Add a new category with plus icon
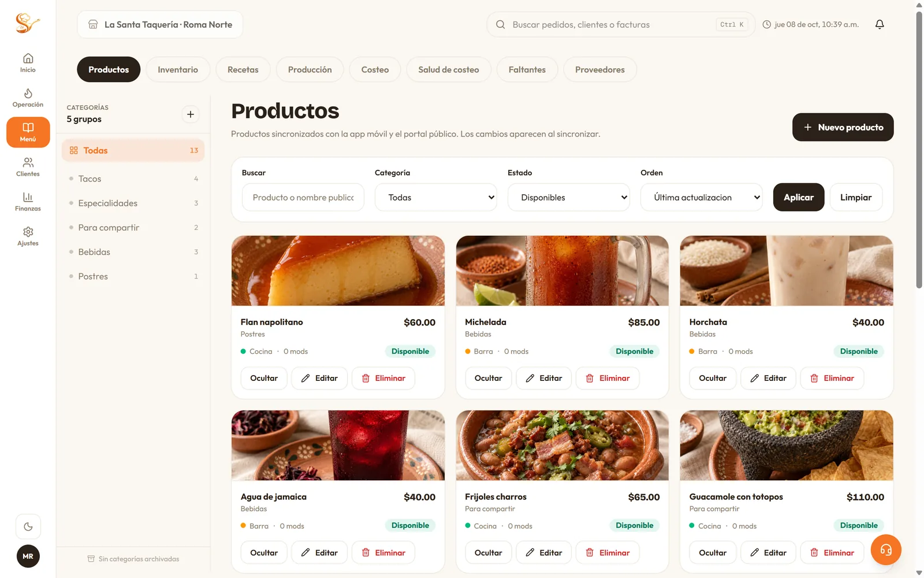Screen dimensions: 924x578 [191, 114]
